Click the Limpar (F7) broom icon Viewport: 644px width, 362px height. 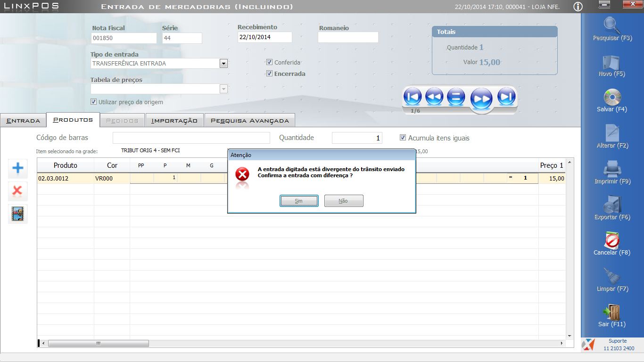(x=612, y=276)
